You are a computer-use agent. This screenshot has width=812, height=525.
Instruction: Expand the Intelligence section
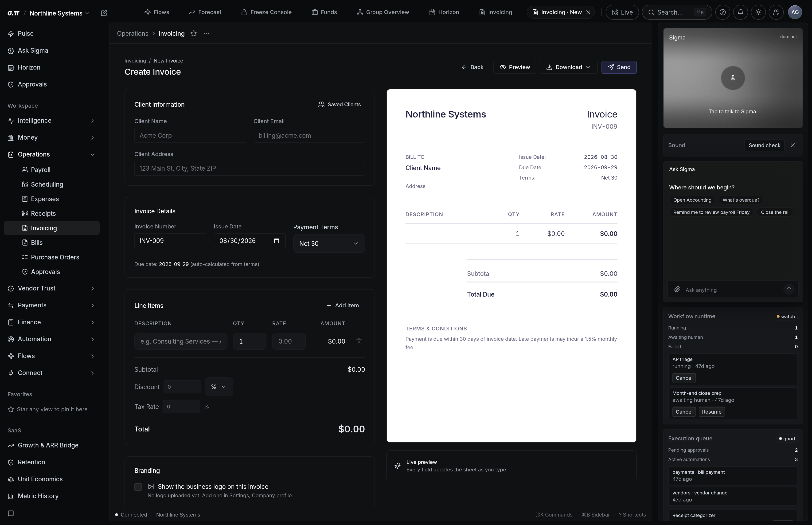(51, 121)
